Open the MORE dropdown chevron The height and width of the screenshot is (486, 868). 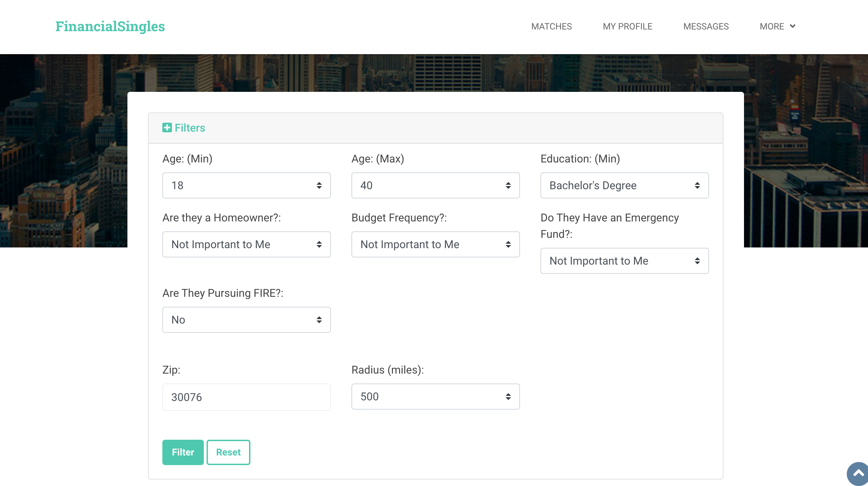[x=792, y=26]
